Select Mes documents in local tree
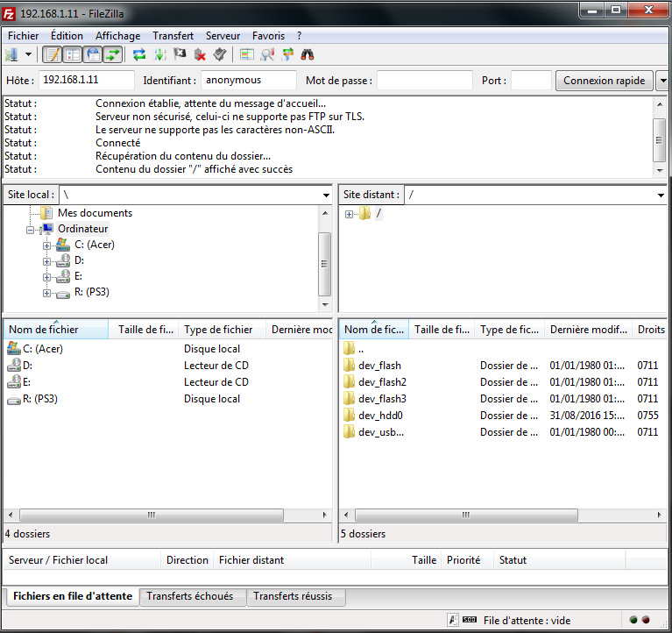The height and width of the screenshot is (633, 672). pyautogui.click(x=95, y=213)
